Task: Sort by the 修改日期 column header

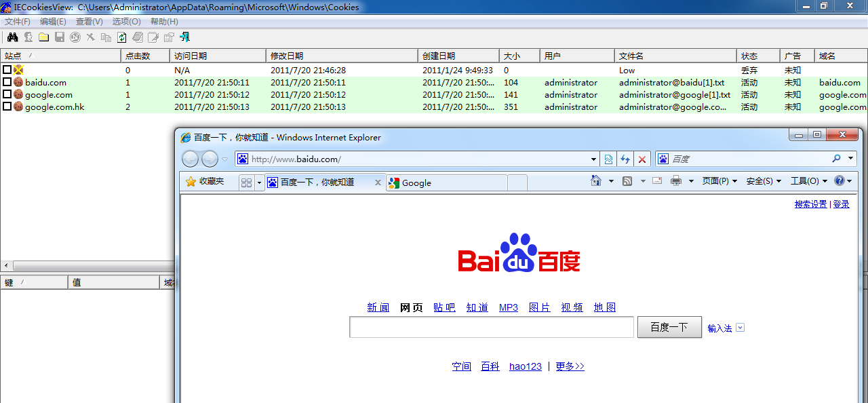Action: (342, 56)
